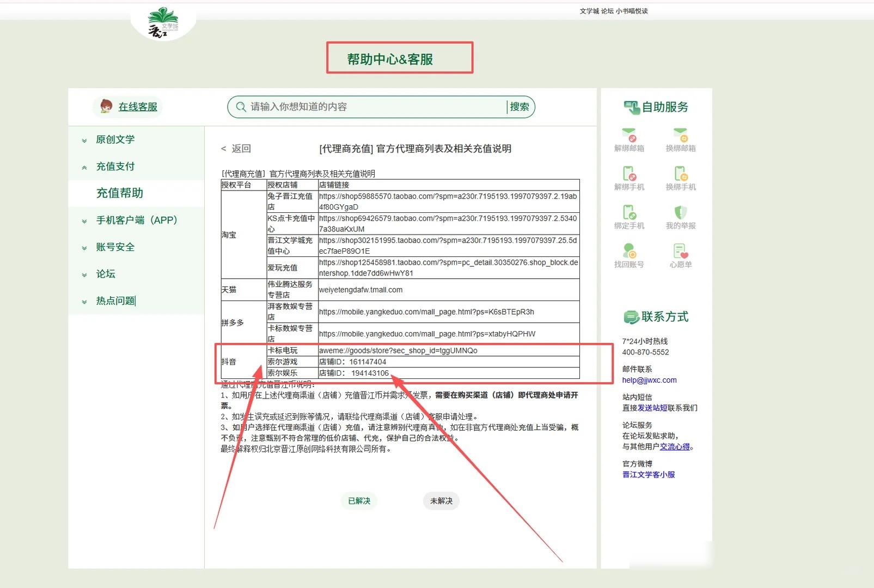The height and width of the screenshot is (588, 874).
Task: Go back using the 返回 link
Action: coord(236,149)
